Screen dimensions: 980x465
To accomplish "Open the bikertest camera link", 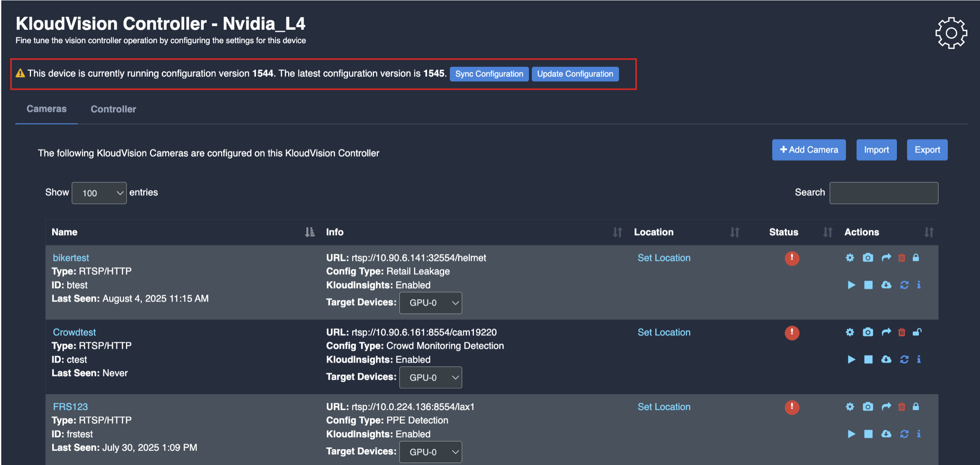I will click(x=71, y=258).
